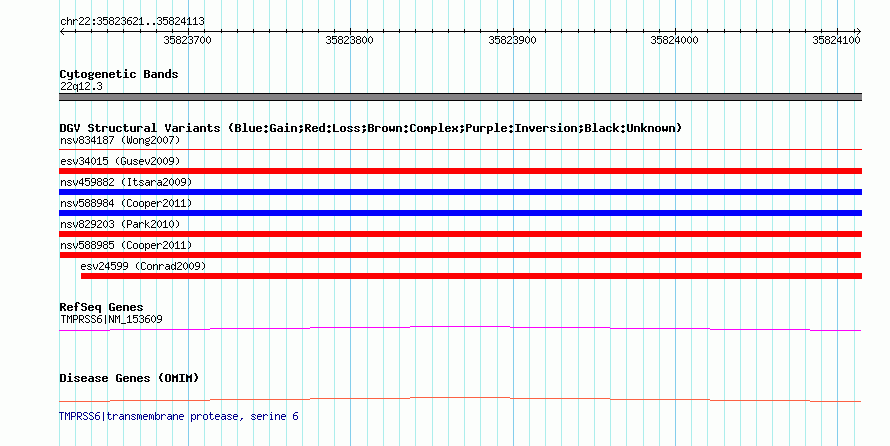Click the blue nsv588984 gain bar
The image size is (890, 446).
pyautogui.click(x=460, y=213)
